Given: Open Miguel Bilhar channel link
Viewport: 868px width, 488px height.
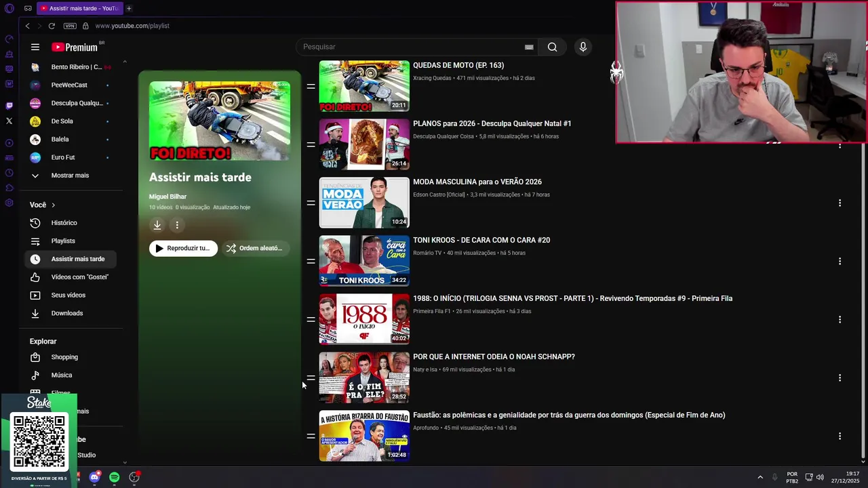Looking at the screenshot, I should [167, 197].
